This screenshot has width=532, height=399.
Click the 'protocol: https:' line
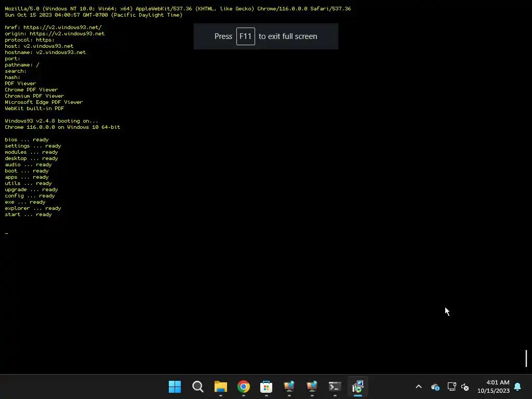[30, 39]
